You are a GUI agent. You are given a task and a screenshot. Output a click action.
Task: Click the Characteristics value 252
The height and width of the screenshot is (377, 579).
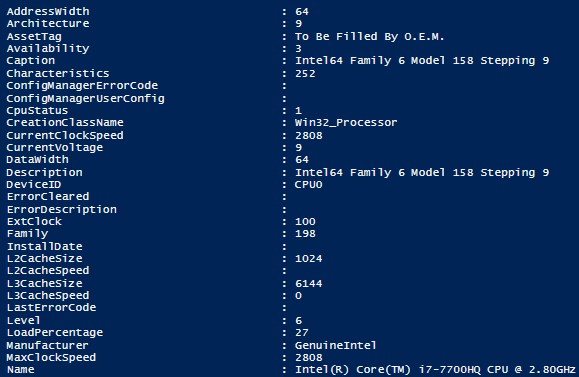point(305,73)
